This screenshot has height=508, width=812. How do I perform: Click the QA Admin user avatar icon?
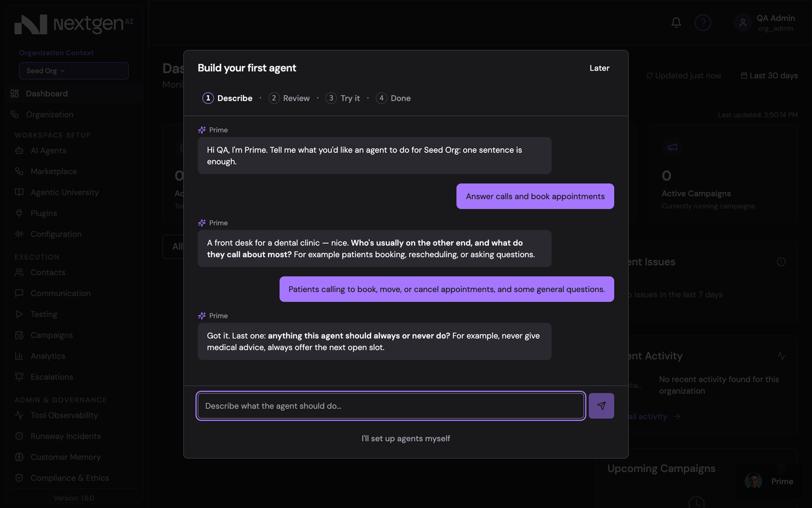(742, 23)
